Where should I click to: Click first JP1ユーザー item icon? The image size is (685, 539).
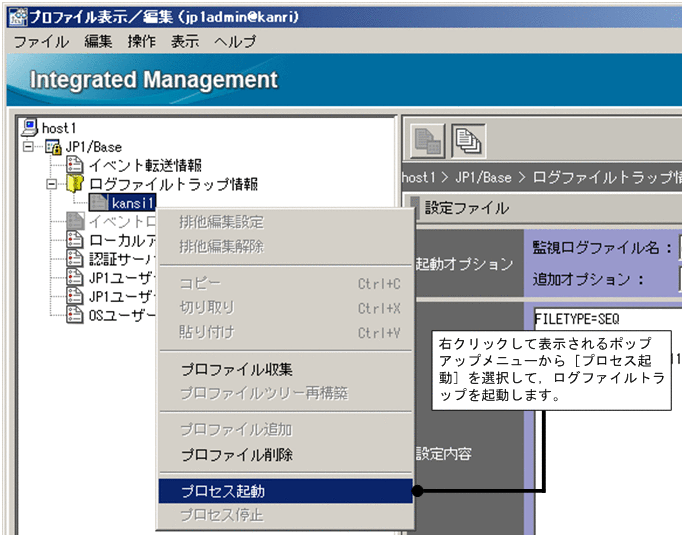pyautogui.click(x=75, y=277)
